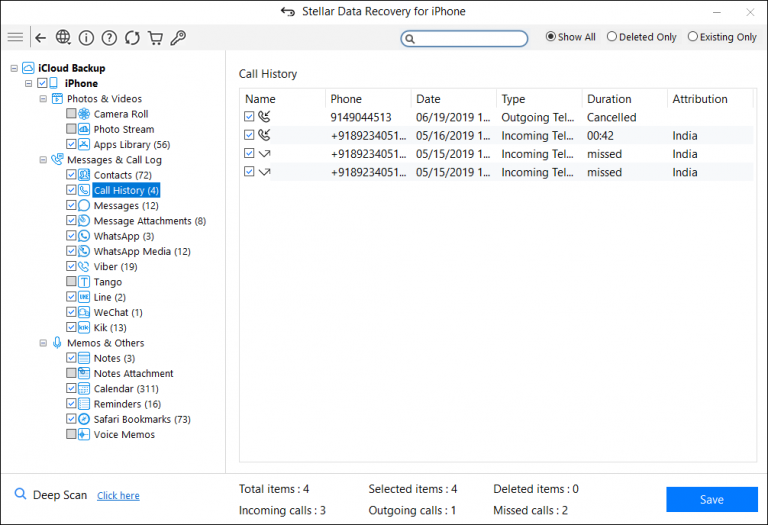The height and width of the screenshot is (525, 768).
Task: Collapse the Photos & Videos group
Action: click(43, 99)
